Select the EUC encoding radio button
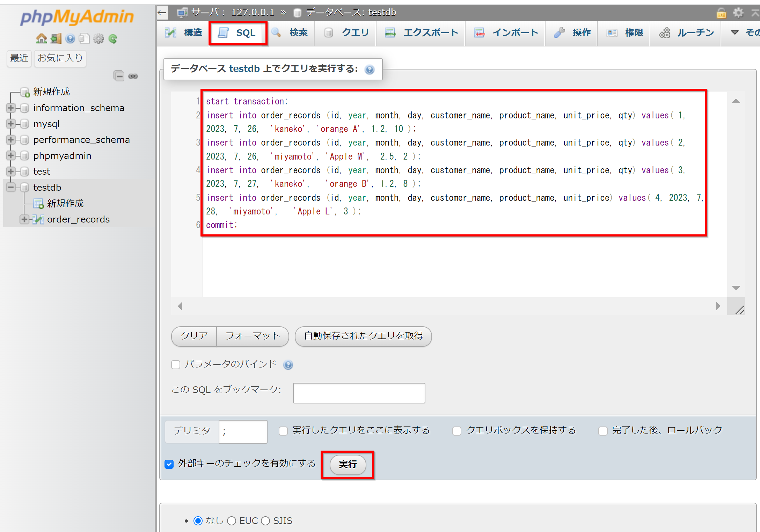 pos(232,521)
